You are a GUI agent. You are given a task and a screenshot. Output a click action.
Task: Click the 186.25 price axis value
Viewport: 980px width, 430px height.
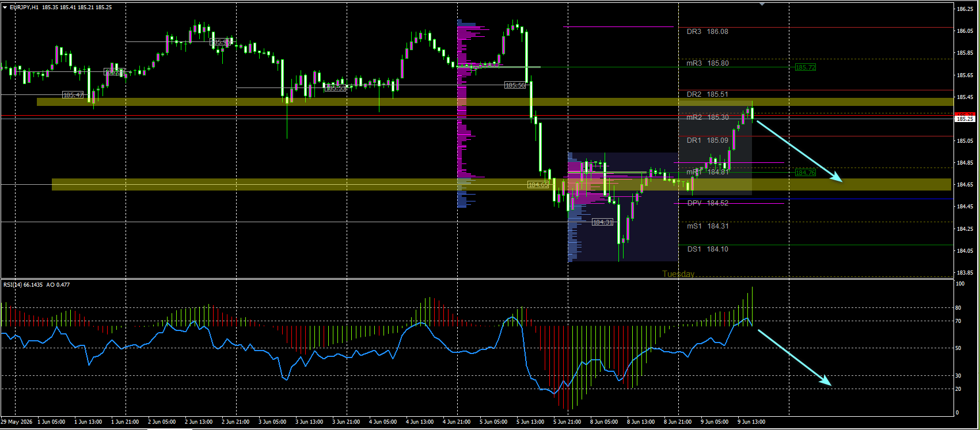pos(964,9)
